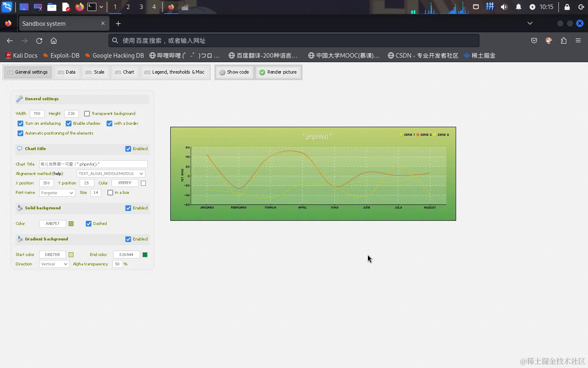This screenshot has width=588, height=368.
Task: Open the Firefox account avatar menu
Action: point(549,40)
